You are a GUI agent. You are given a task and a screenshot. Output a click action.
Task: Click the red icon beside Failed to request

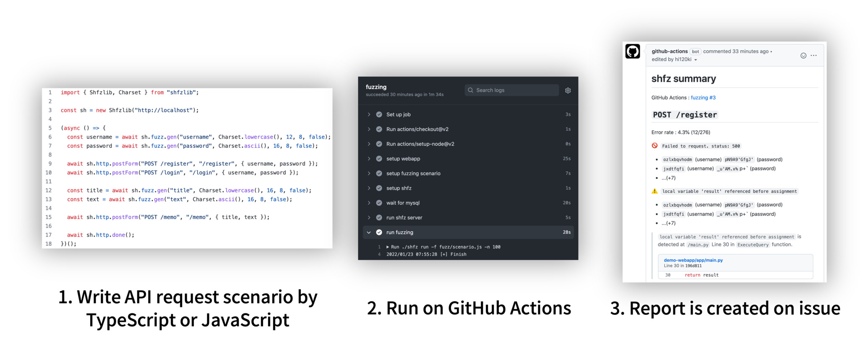(654, 146)
